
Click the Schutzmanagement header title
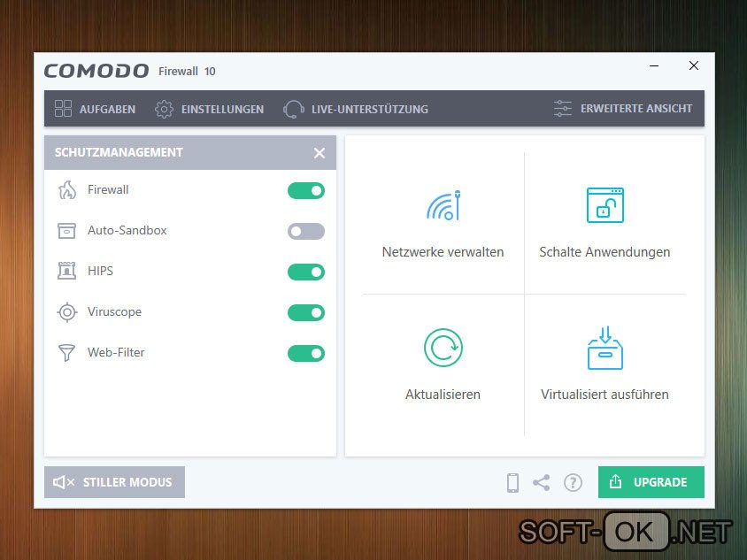119,152
